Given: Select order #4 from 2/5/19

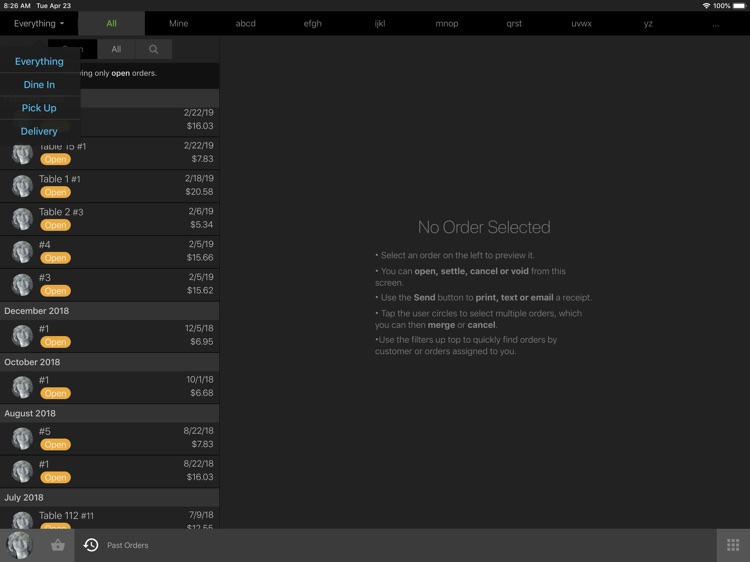Looking at the screenshot, I should click(110, 252).
